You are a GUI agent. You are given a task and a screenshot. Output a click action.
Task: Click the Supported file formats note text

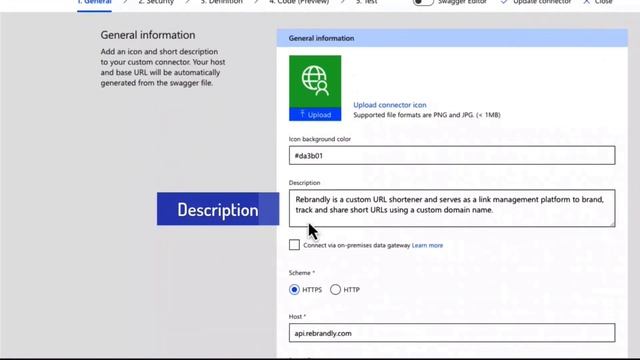click(x=427, y=115)
